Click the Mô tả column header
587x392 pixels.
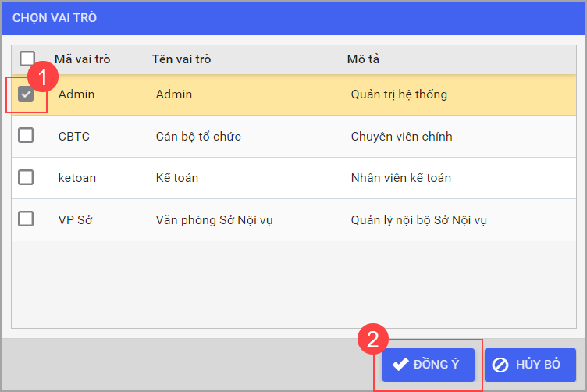point(363,59)
